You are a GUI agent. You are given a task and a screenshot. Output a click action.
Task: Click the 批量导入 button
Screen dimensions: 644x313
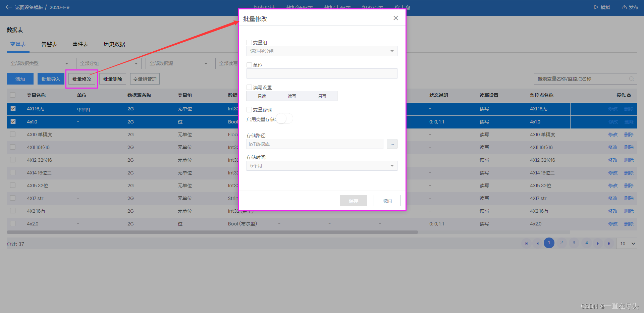click(51, 79)
